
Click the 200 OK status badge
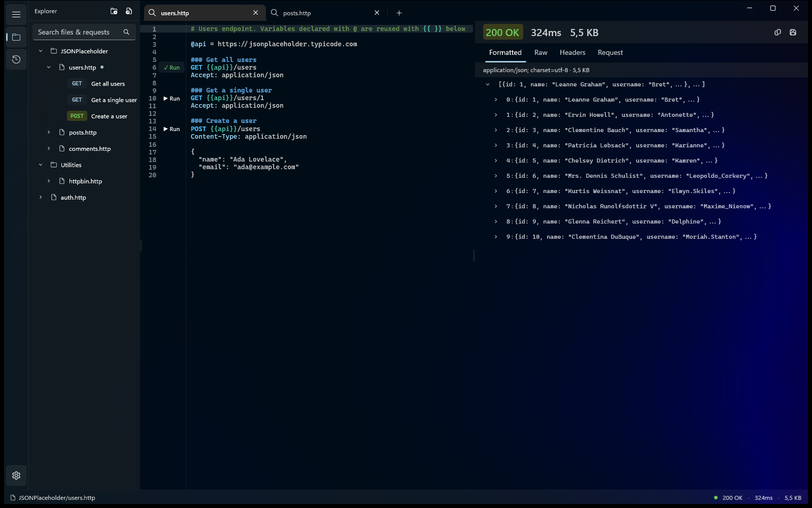point(502,33)
